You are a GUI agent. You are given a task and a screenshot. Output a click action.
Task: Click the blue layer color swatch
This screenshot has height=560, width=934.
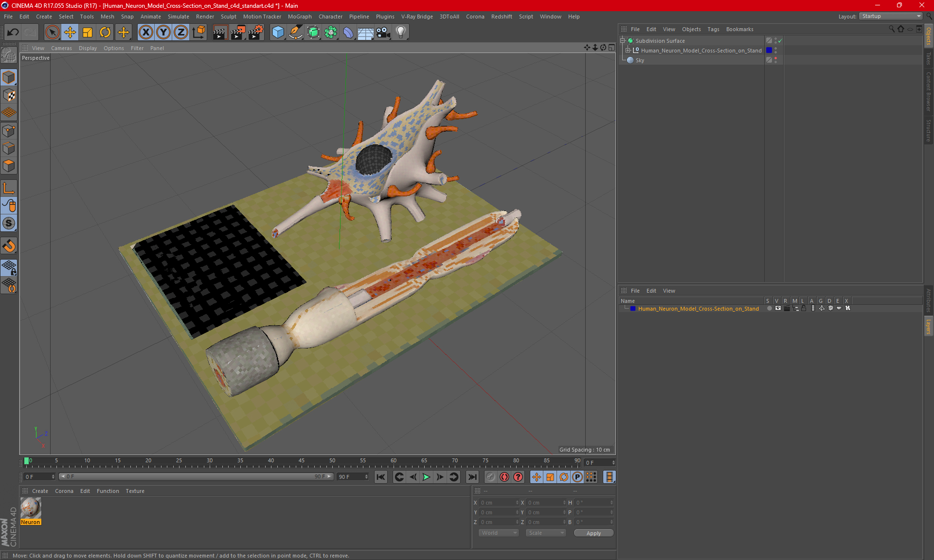633,309
